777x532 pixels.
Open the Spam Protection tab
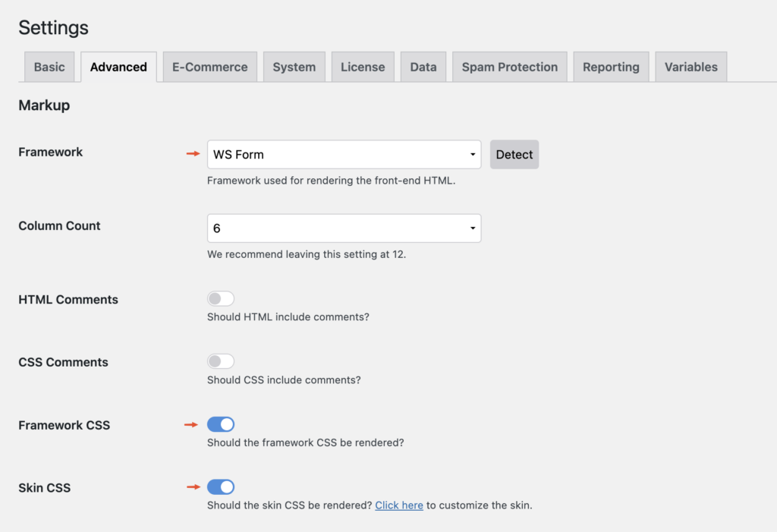(509, 67)
